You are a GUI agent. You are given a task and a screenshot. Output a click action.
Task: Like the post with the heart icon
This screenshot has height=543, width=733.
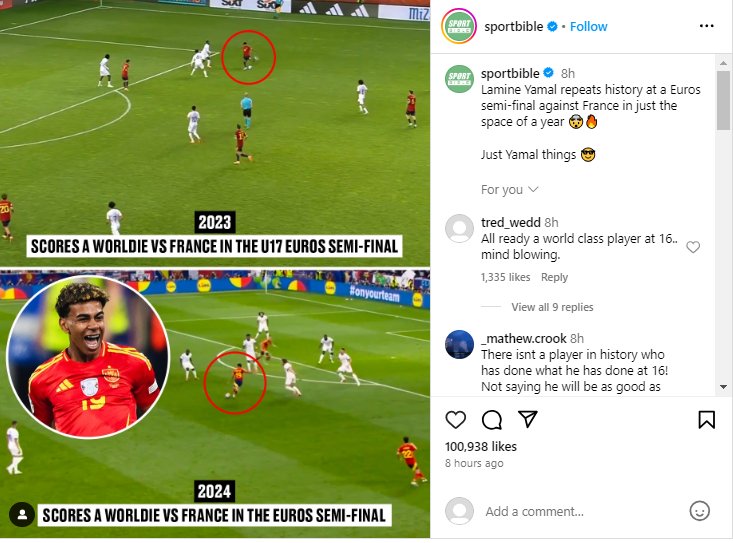[x=455, y=420]
